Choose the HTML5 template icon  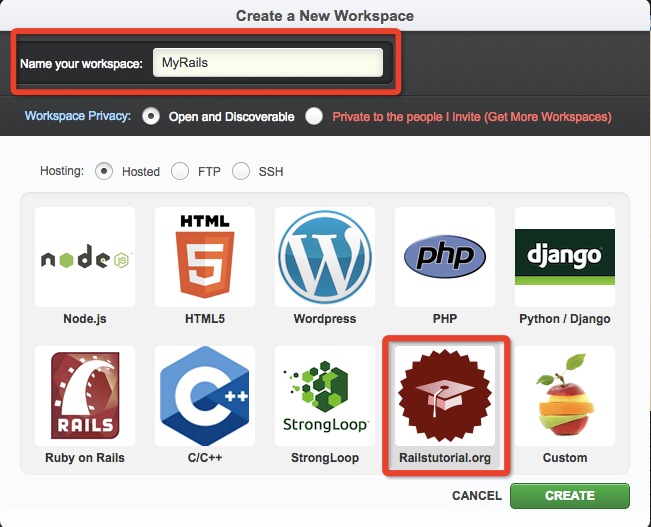(205, 257)
